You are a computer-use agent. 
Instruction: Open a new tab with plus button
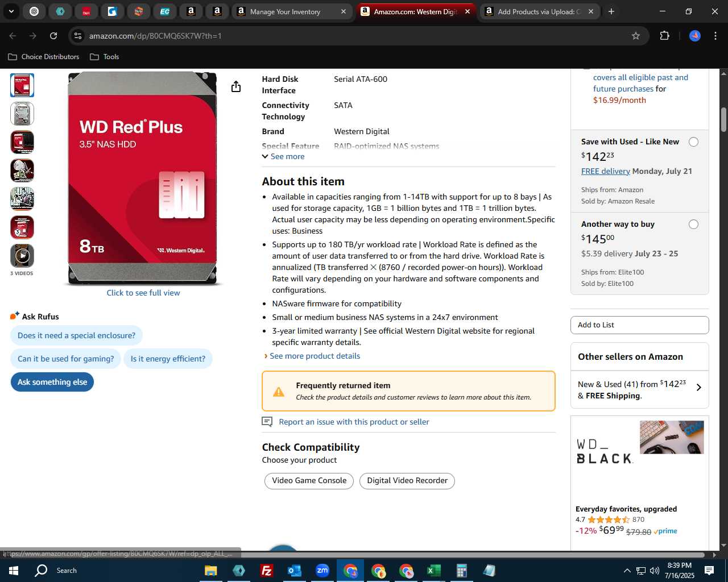pyautogui.click(x=611, y=11)
